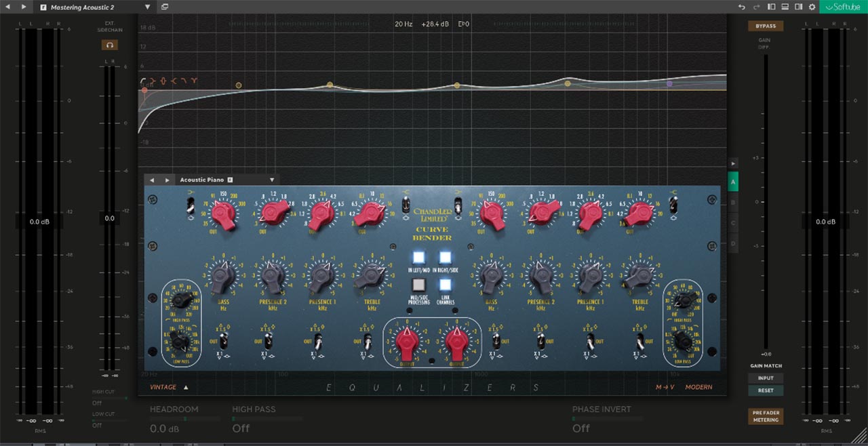Image resolution: width=868 pixels, height=446 pixels.
Task: Select the B snapshot tab
Action: coord(733,202)
